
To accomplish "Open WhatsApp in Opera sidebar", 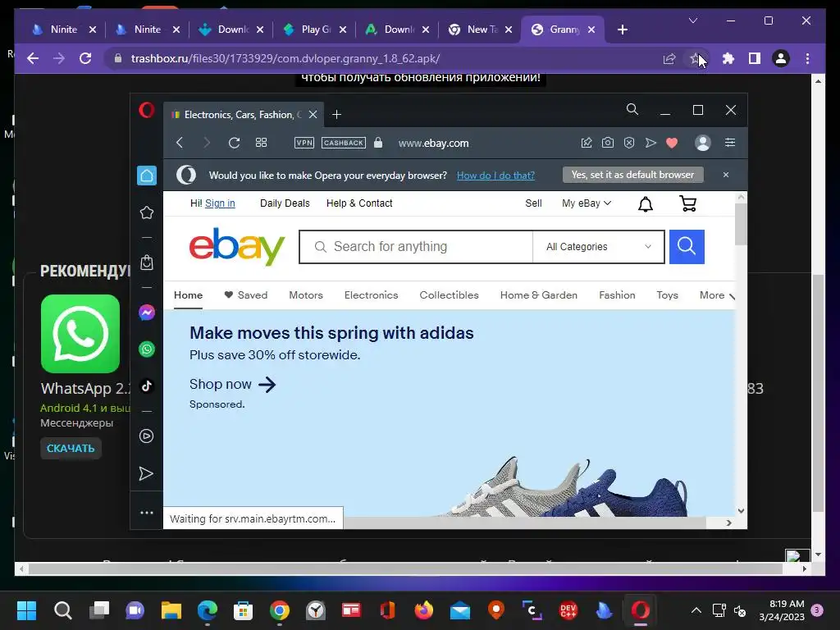I will (147, 349).
